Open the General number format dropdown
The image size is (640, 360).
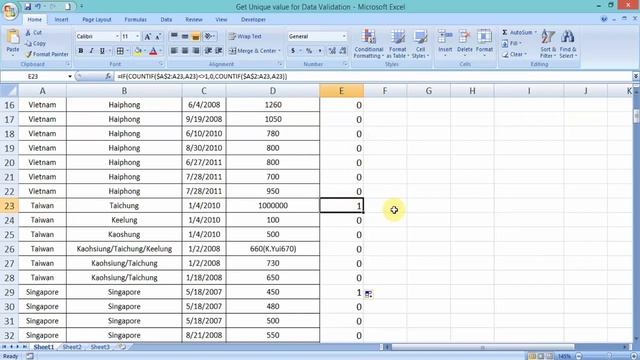[344, 36]
